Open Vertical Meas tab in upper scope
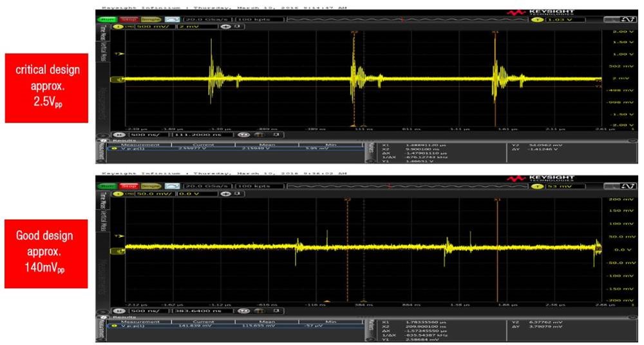The width and height of the screenshot is (644, 345). (102, 53)
